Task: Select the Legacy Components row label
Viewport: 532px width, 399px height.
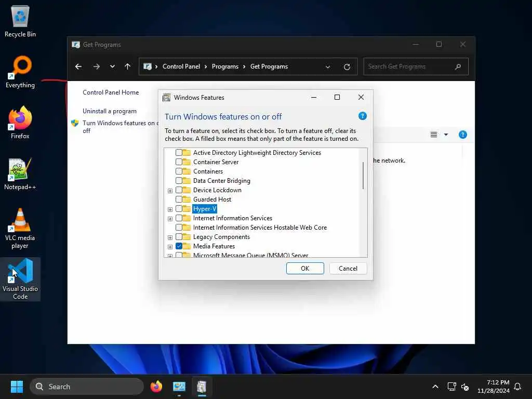Action: pyautogui.click(x=221, y=237)
